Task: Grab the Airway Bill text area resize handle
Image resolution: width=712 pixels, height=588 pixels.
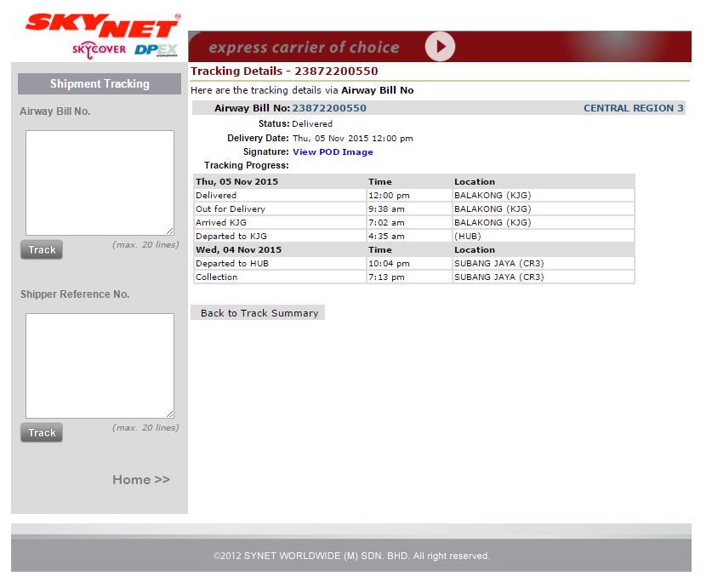Action: tap(170, 231)
